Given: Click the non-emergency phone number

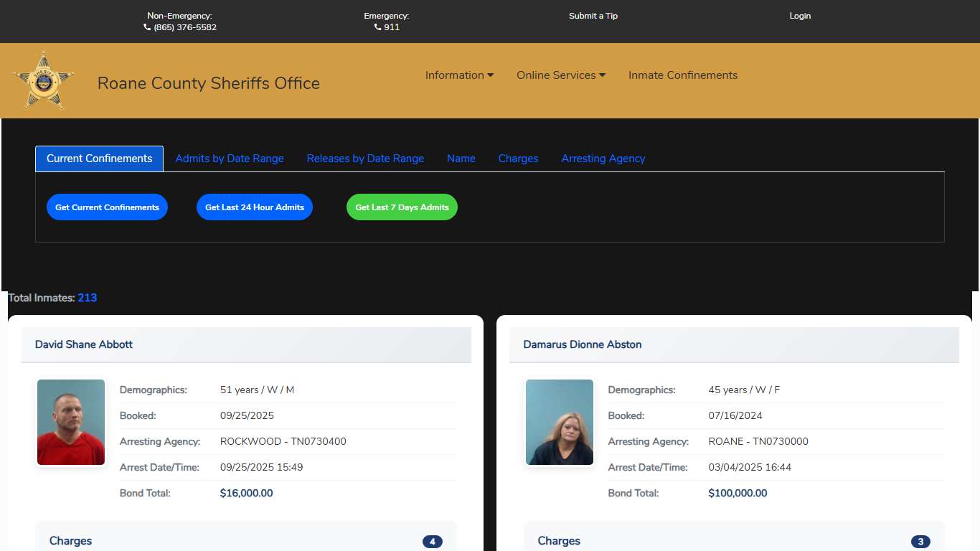Looking at the screenshot, I should coord(184,27).
